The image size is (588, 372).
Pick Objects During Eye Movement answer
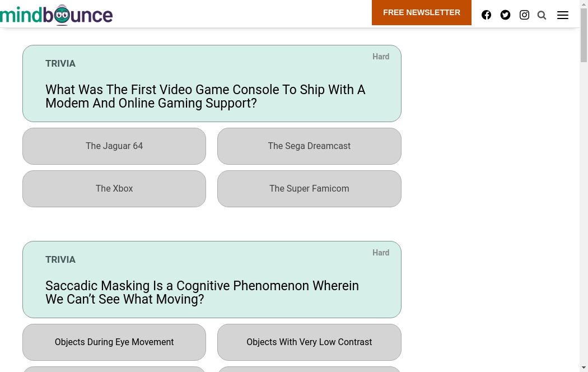(x=114, y=342)
